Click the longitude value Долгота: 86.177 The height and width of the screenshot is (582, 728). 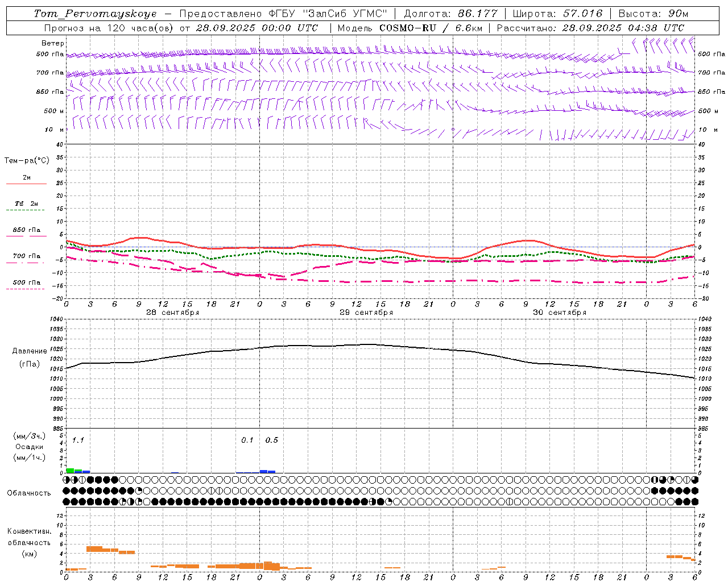pos(450,14)
